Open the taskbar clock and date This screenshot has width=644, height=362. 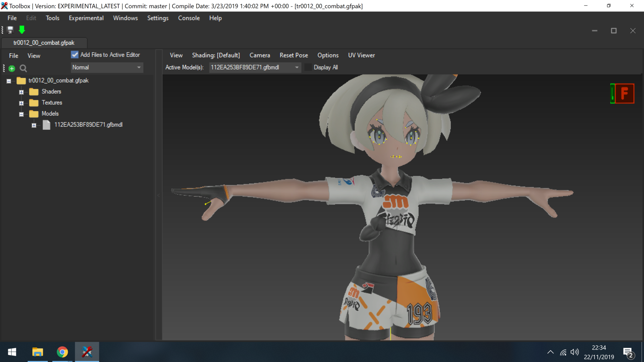(x=599, y=352)
